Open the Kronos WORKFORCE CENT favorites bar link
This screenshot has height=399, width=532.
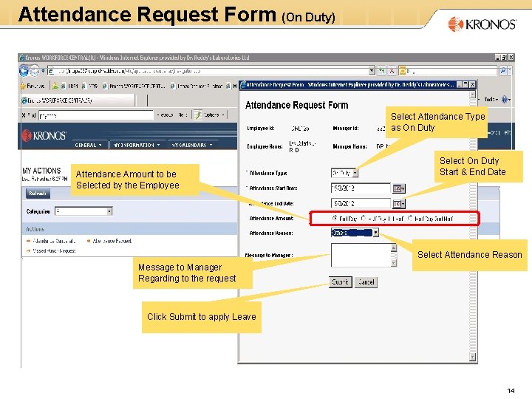[x=134, y=86]
